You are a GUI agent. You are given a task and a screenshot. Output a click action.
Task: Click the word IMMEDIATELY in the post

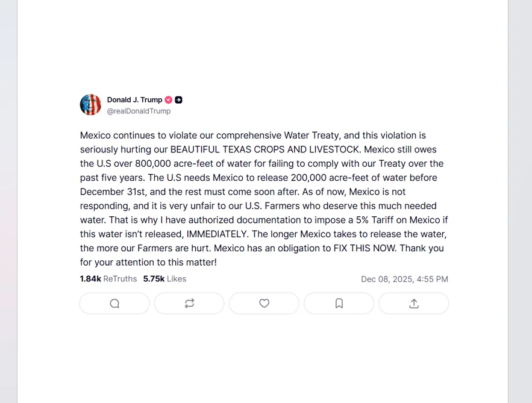click(x=217, y=234)
